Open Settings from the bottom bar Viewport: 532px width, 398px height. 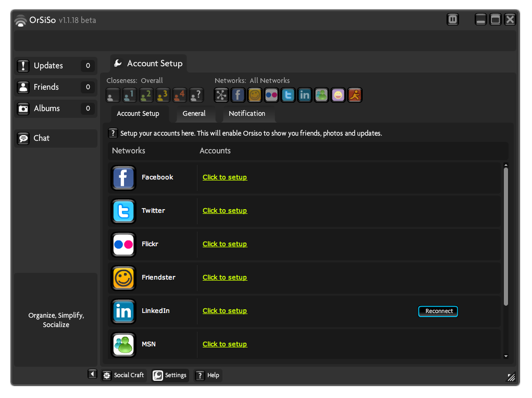[170, 375]
